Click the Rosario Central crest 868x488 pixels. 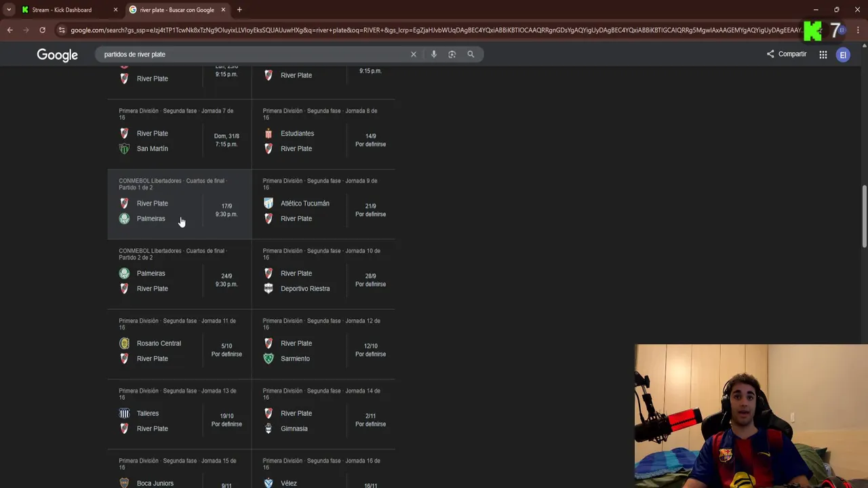[x=124, y=344]
